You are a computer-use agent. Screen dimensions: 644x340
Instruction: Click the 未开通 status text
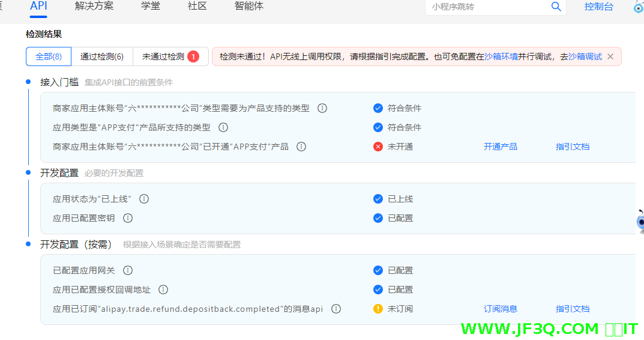[x=400, y=147]
